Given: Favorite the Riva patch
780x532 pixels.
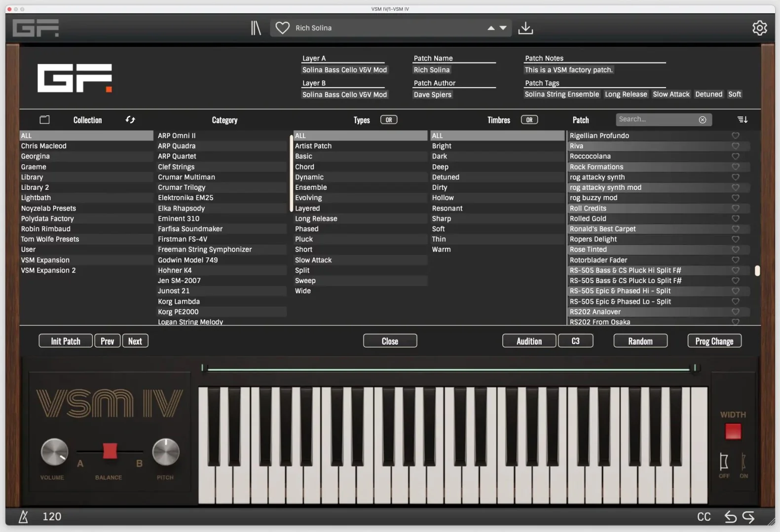Looking at the screenshot, I should (735, 146).
